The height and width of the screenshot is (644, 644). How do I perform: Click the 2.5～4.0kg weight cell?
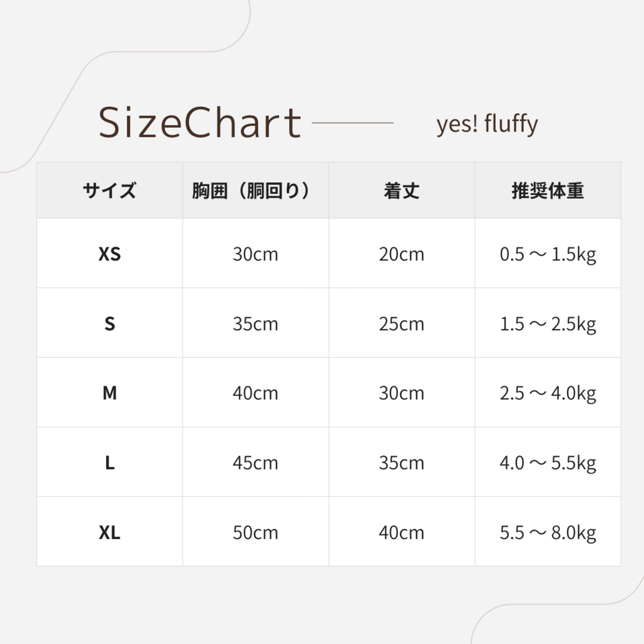(547, 393)
